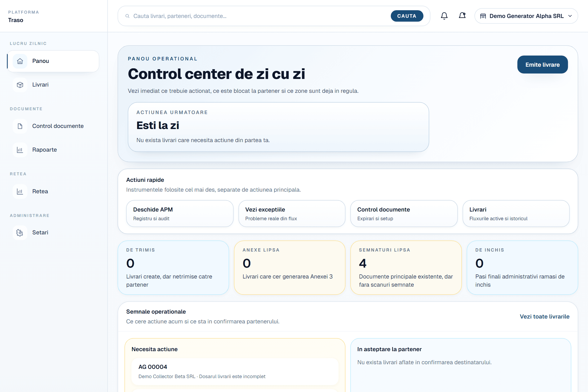This screenshot has width=588, height=392.
Task: Click Vezi exceptiile quick action card
Action: tap(292, 213)
